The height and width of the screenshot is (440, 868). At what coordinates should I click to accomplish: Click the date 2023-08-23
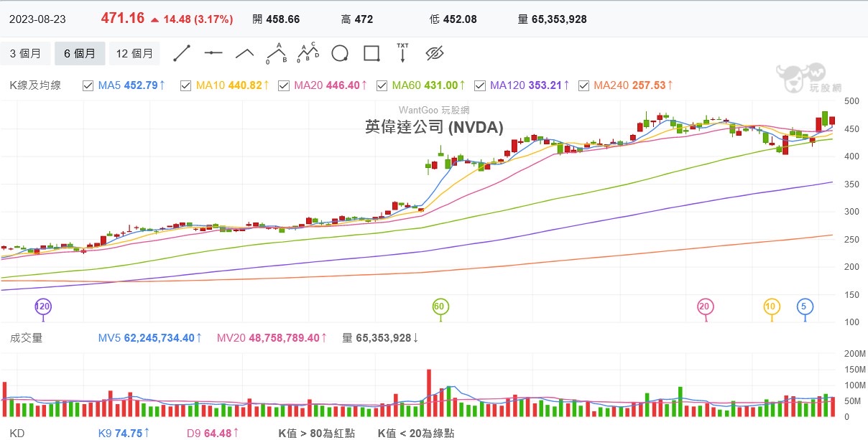coord(37,19)
